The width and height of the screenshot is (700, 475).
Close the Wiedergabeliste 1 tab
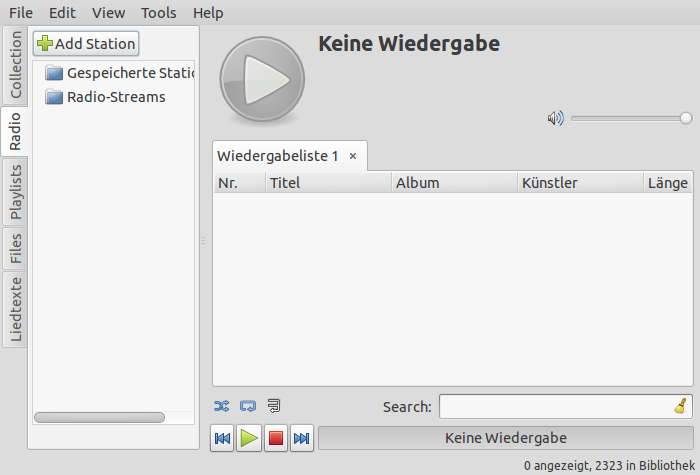(x=353, y=156)
